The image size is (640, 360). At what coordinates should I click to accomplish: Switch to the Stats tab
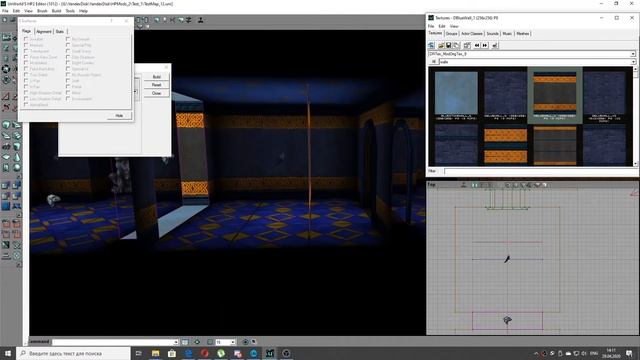point(60,31)
